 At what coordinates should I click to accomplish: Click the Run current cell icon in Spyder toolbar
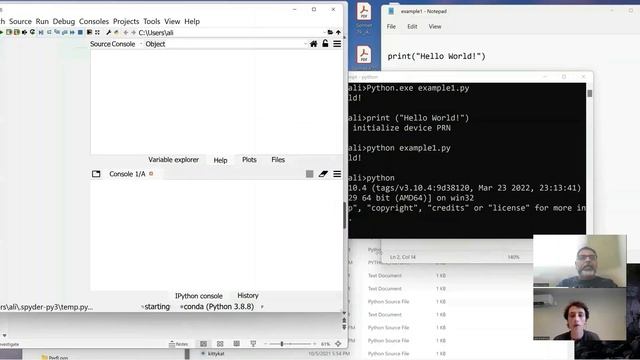[x=9, y=32]
